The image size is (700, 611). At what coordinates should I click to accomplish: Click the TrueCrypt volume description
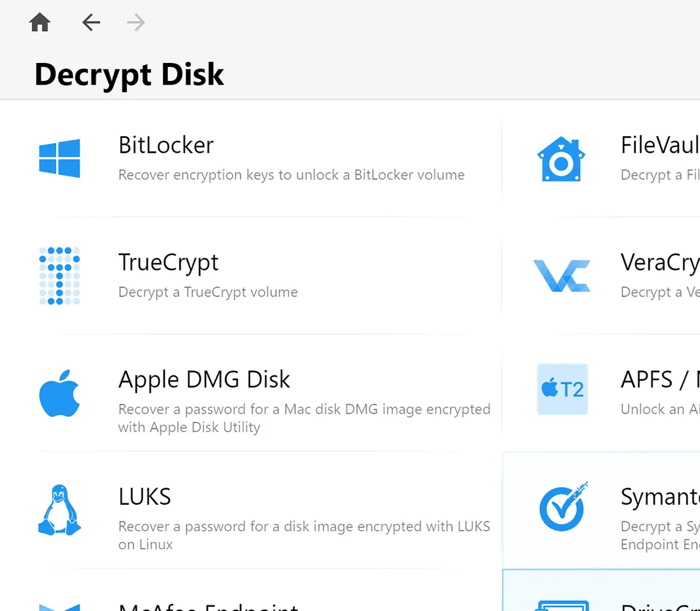tap(208, 292)
